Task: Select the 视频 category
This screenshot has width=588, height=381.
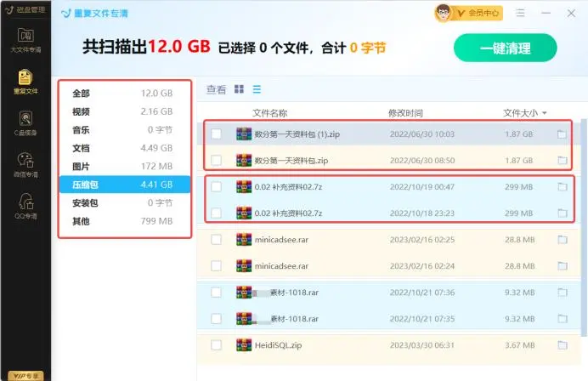Action: (x=82, y=111)
